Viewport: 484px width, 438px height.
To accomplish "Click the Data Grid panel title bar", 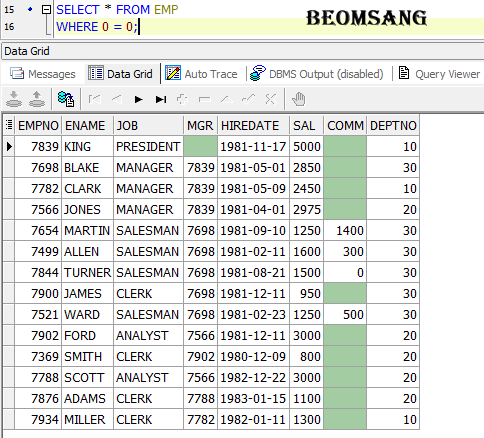I will click(x=243, y=51).
